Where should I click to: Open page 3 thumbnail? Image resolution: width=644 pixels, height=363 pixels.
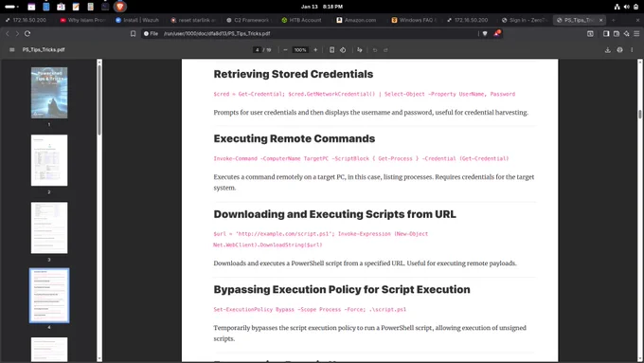click(49, 227)
